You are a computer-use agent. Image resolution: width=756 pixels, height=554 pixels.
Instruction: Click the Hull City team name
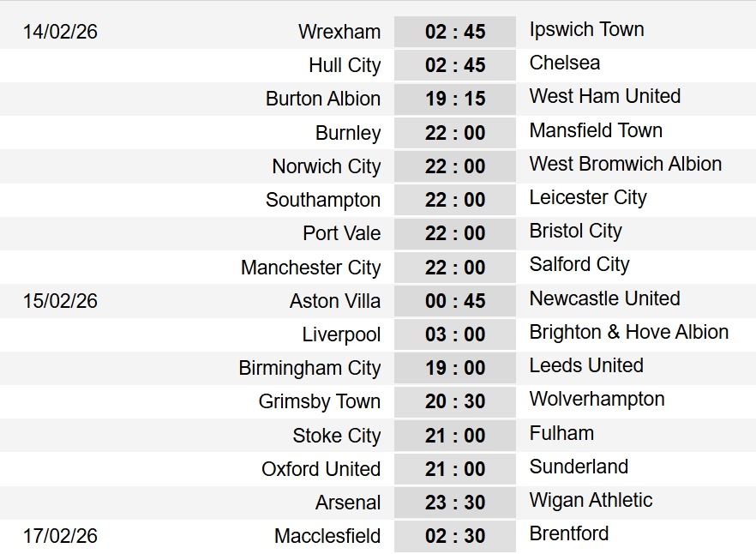(345, 65)
